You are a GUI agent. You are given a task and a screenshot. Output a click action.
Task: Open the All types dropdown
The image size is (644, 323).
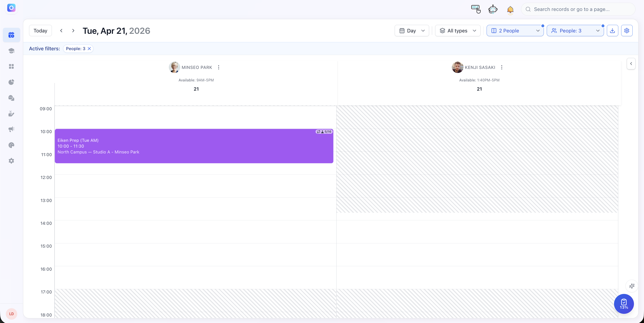458,30
